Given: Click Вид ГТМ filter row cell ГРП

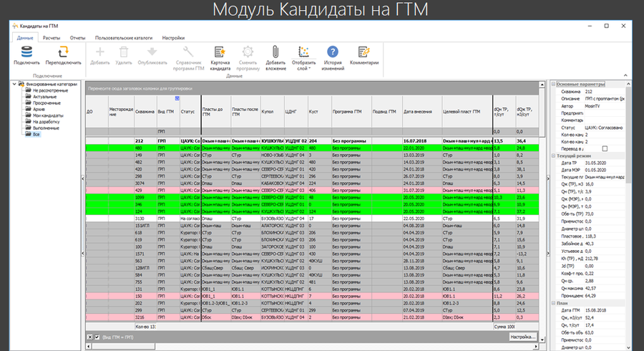Looking at the screenshot, I should coord(168,132).
